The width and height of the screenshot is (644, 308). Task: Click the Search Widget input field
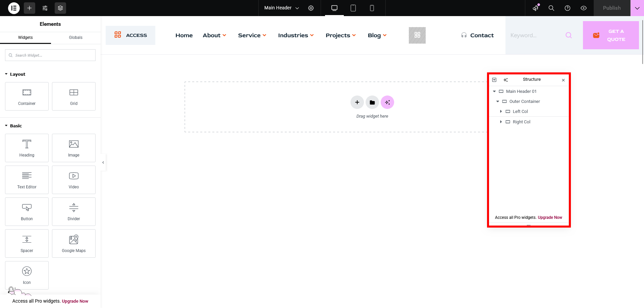click(50, 55)
